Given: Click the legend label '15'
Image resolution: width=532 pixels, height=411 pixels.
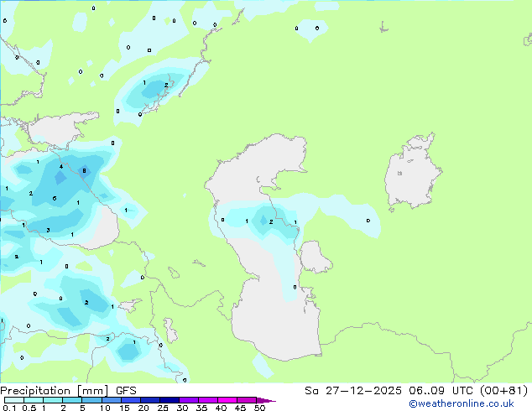Looking at the screenshot, I should [x=124, y=408].
